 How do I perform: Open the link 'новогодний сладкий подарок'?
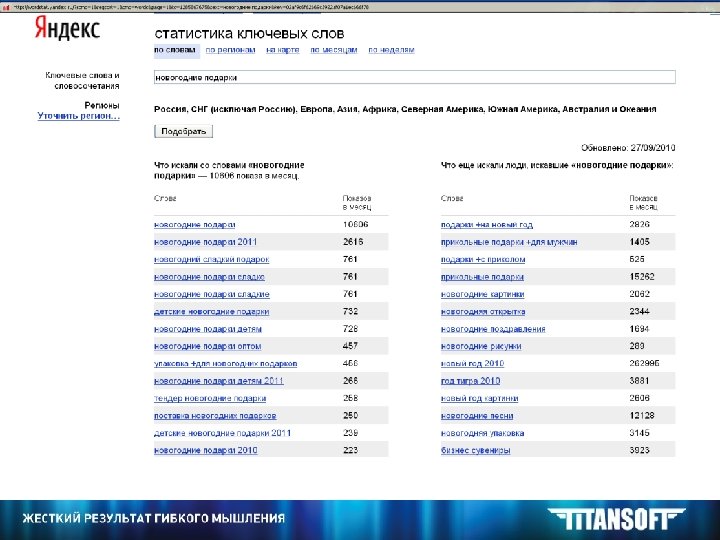tap(212, 259)
